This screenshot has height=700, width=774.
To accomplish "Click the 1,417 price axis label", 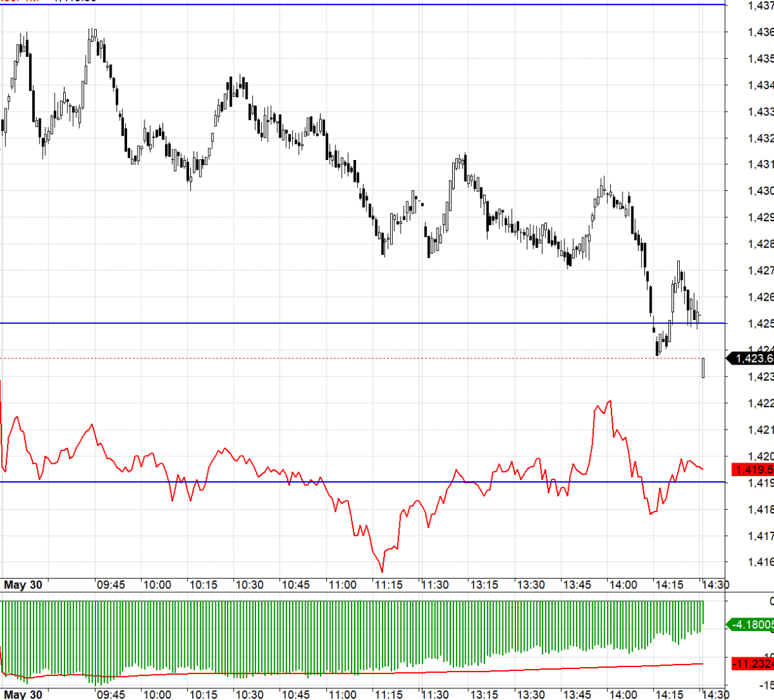I will [x=760, y=535].
